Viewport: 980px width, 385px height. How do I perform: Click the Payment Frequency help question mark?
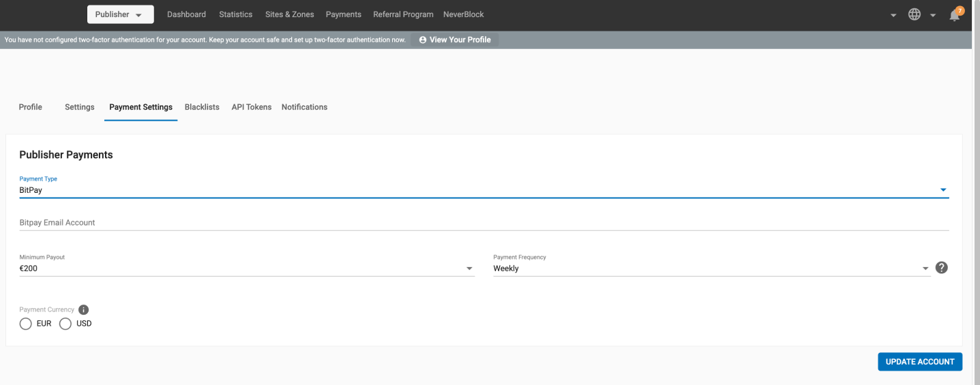click(x=942, y=268)
